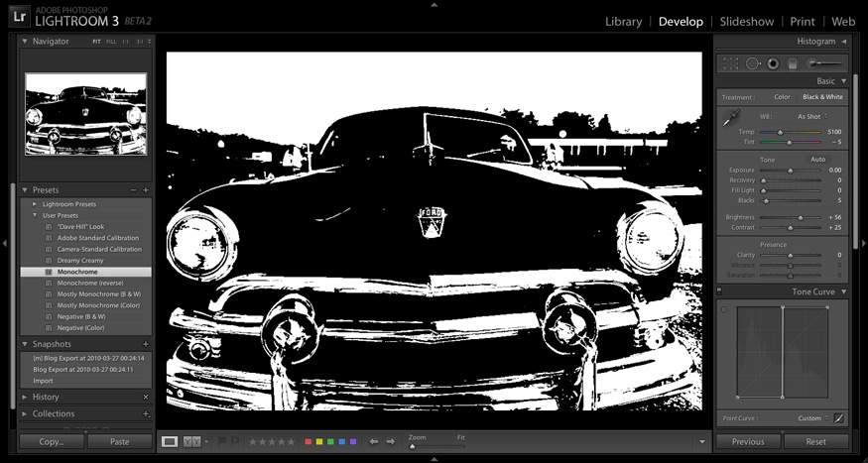
Task: Click the point curve edit icon
Action: (x=838, y=418)
